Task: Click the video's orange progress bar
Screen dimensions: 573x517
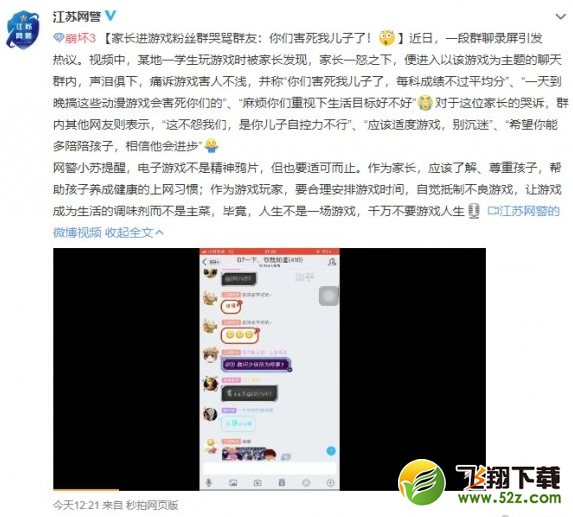Action: click(86, 489)
